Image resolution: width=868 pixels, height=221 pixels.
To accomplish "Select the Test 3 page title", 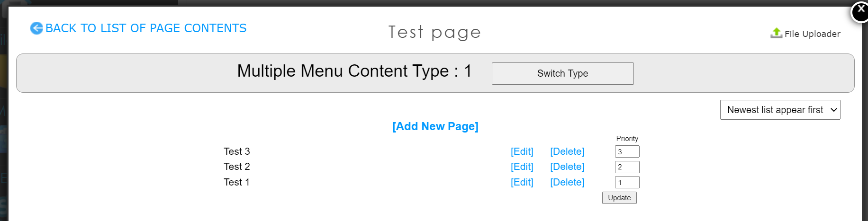I will pyautogui.click(x=237, y=151).
